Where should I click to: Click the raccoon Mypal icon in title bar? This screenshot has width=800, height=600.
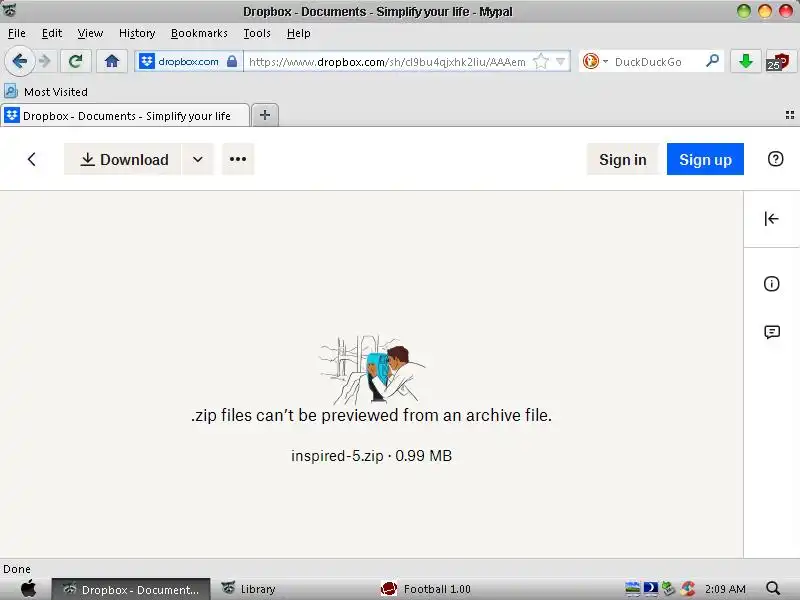pyautogui.click(x=10, y=10)
